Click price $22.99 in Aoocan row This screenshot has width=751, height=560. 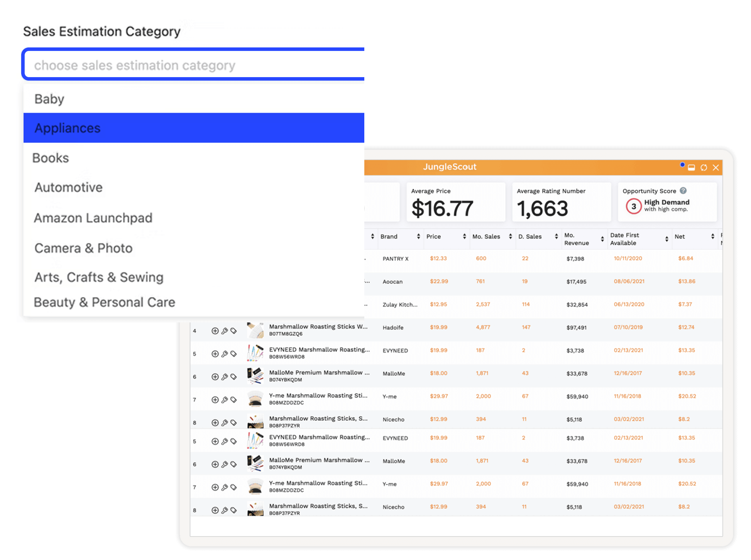pyautogui.click(x=439, y=281)
